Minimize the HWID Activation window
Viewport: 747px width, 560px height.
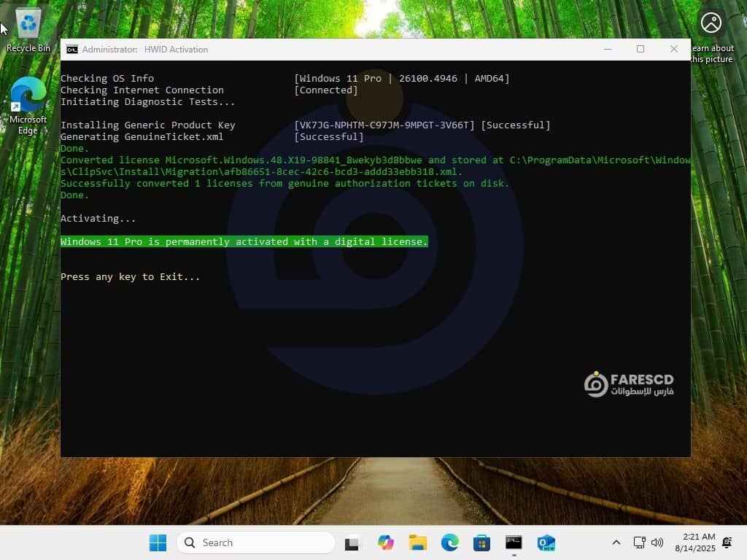click(x=608, y=49)
